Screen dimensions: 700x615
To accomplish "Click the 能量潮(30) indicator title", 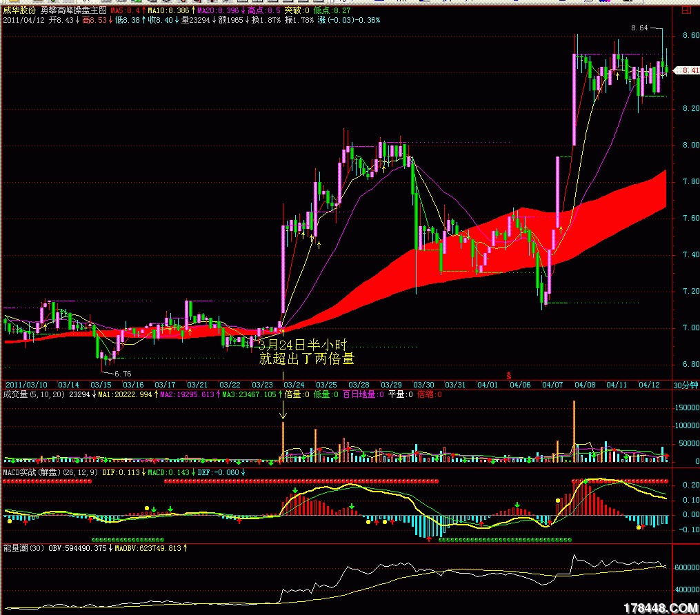I will [x=23, y=548].
